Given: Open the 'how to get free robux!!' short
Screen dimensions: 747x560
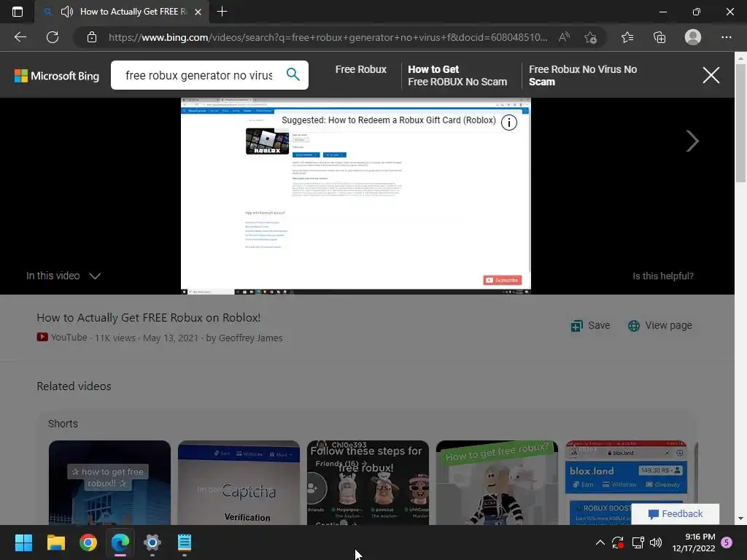Looking at the screenshot, I should 109,483.
